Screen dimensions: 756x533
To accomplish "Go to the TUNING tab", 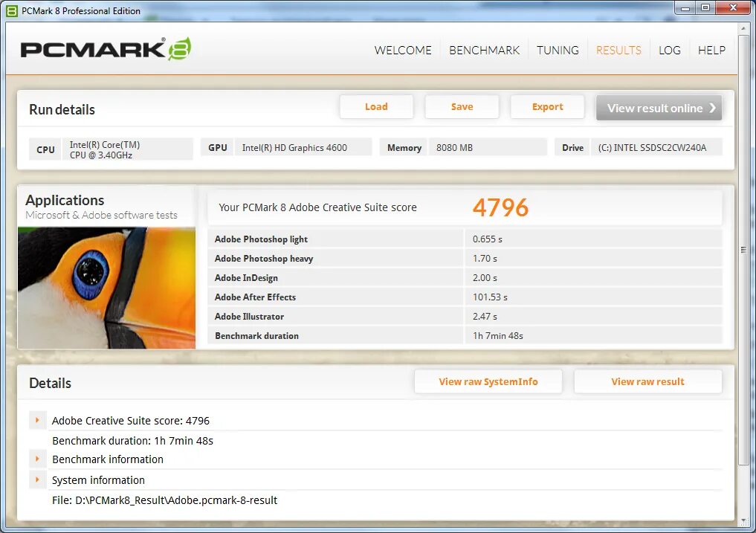I will 558,50.
